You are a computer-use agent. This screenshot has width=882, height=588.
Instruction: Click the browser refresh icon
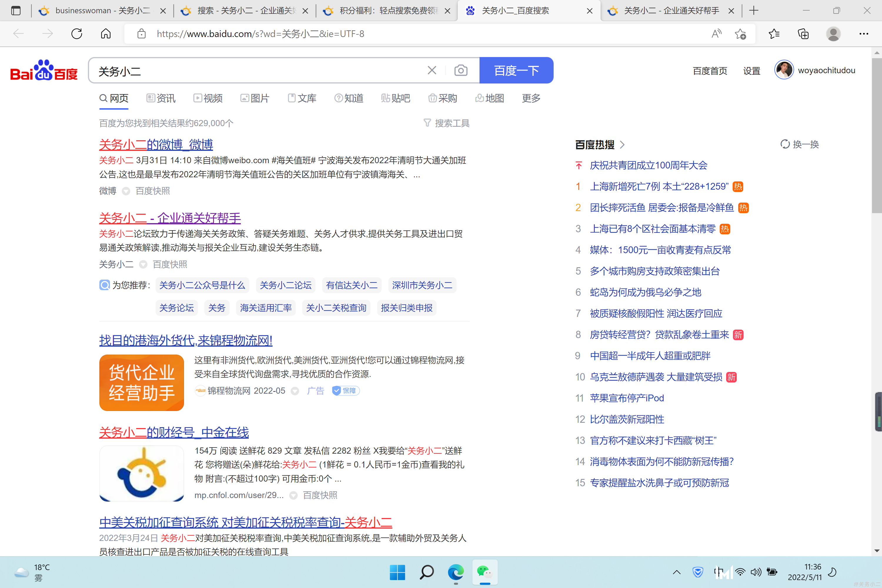click(x=77, y=34)
